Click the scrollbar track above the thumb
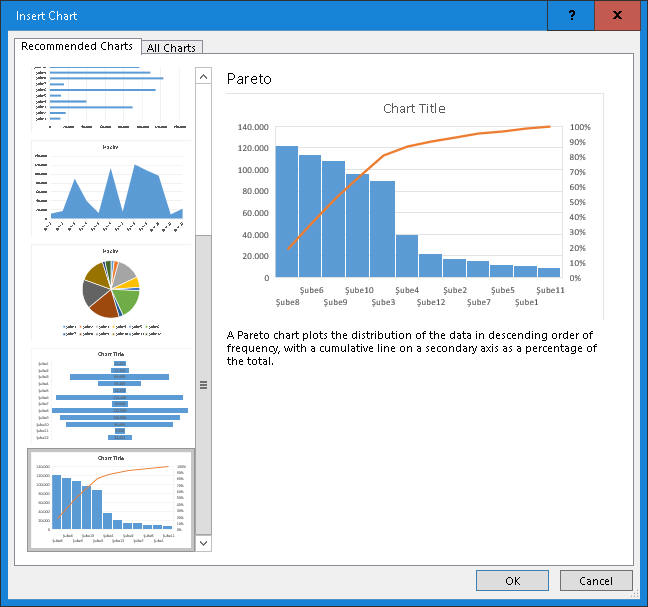Image resolution: width=648 pixels, height=607 pixels. pos(203,160)
